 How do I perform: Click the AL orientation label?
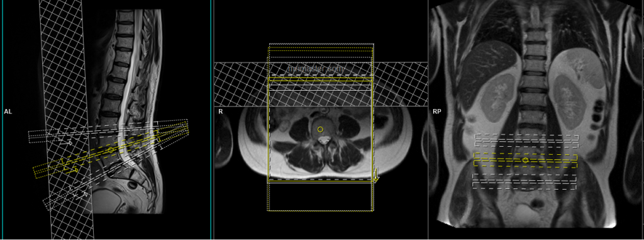8,111
